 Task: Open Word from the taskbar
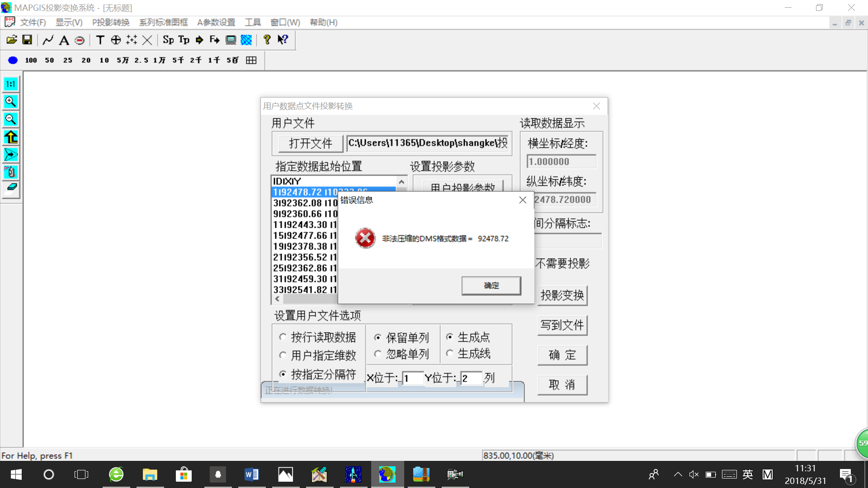(x=251, y=474)
